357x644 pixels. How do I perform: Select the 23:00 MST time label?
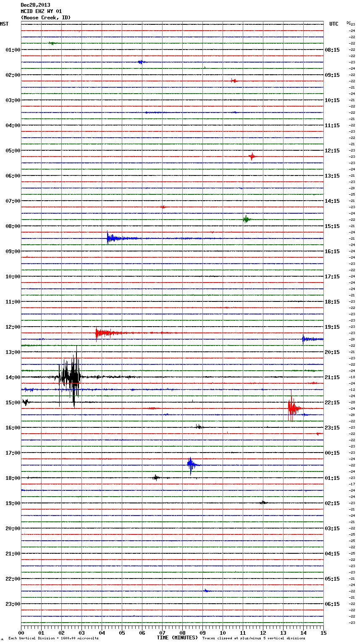pos(13,604)
